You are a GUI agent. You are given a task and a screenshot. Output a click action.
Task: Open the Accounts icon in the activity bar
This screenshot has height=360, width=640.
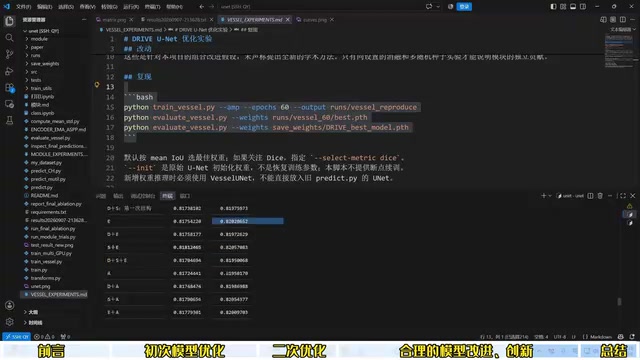click(9, 305)
